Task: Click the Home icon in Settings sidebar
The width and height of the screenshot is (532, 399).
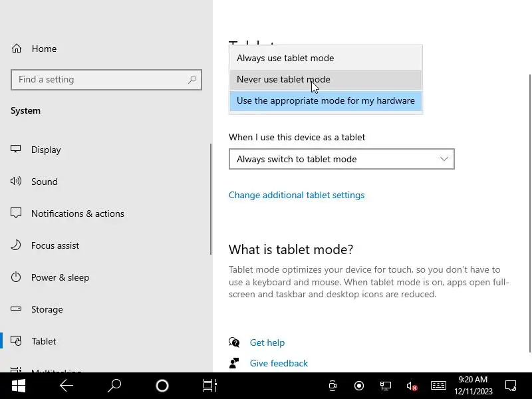Action: (16, 49)
